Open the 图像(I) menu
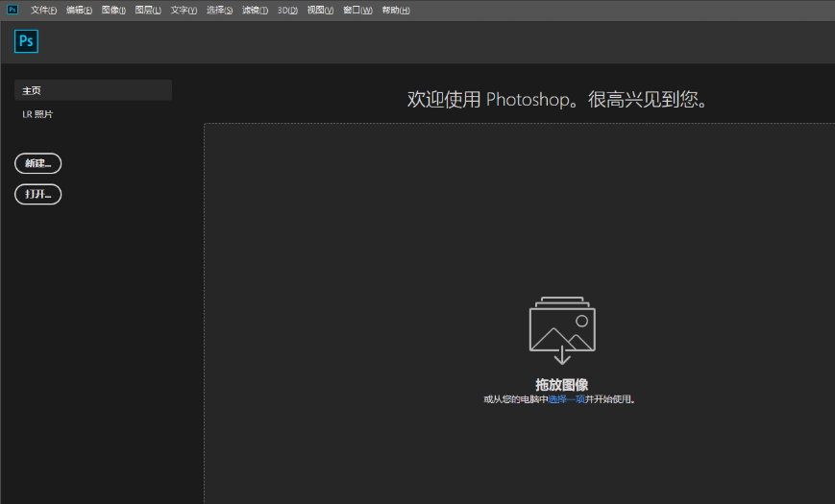This screenshot has width=835, height=504. [113, 11]
